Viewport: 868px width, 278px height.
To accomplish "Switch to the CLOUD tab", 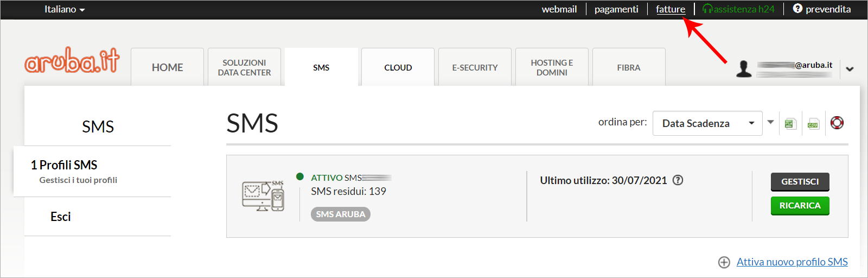I will pos(398,67).
